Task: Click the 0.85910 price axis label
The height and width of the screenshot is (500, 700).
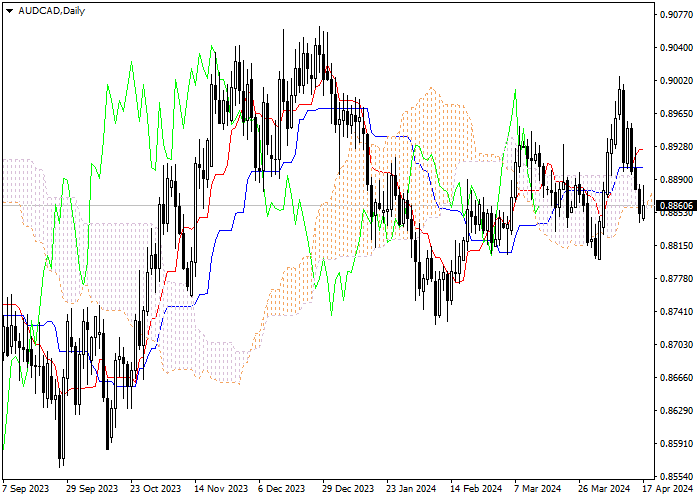Action: [676, 444]
